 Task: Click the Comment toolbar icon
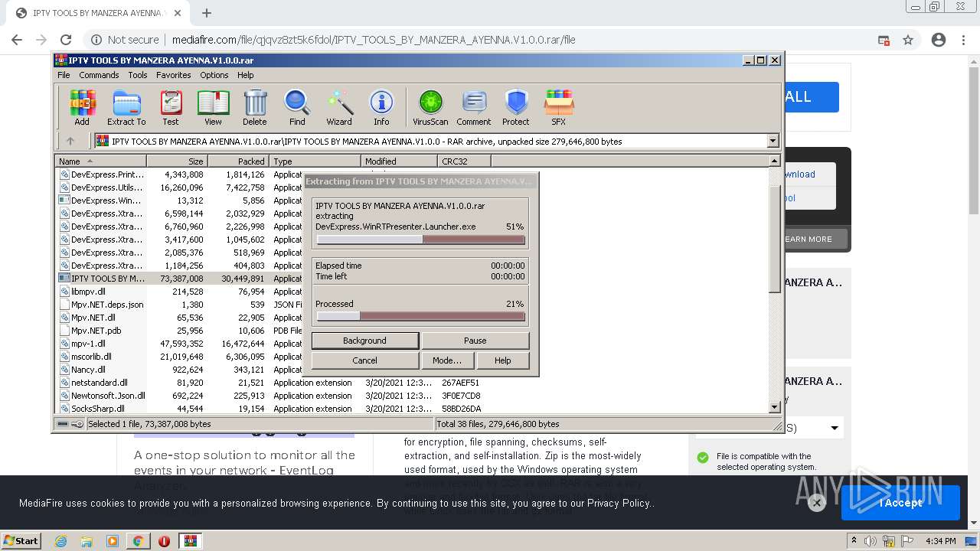474,107
